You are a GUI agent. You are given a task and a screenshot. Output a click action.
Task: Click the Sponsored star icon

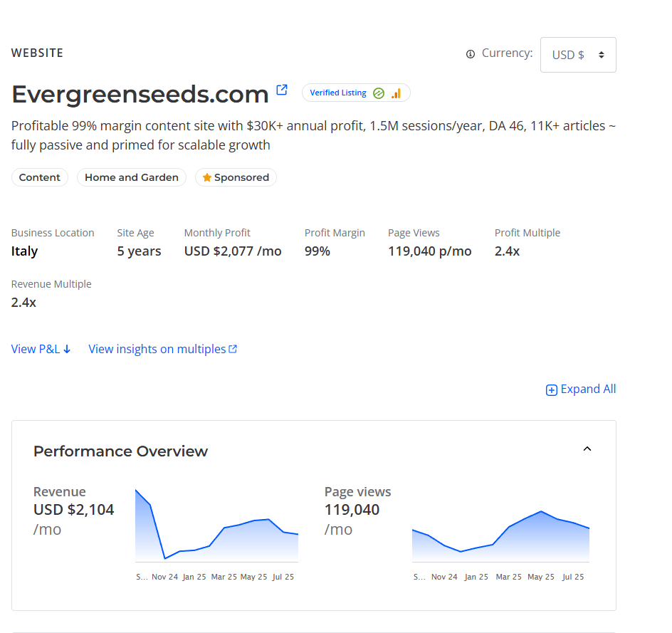206,177
